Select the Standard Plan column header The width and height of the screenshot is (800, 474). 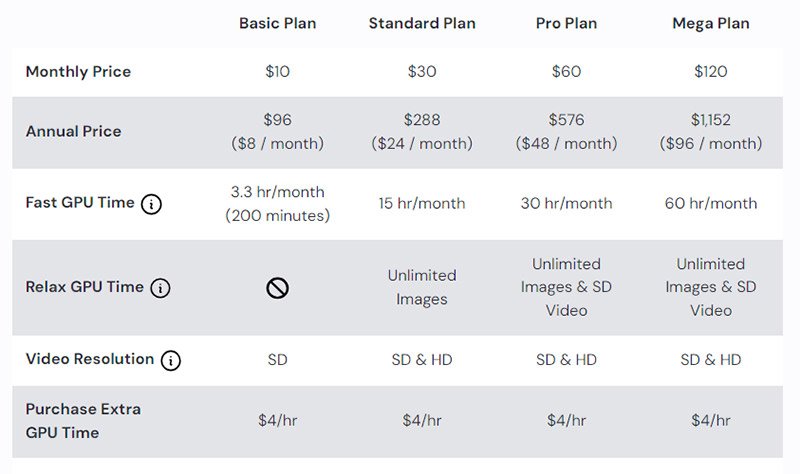[421, 23]
